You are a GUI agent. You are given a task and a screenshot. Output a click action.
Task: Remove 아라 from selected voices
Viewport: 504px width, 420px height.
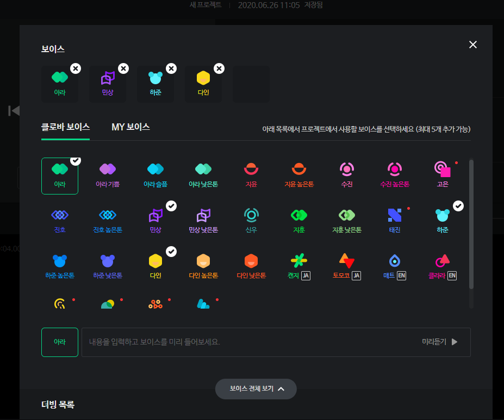76,68
